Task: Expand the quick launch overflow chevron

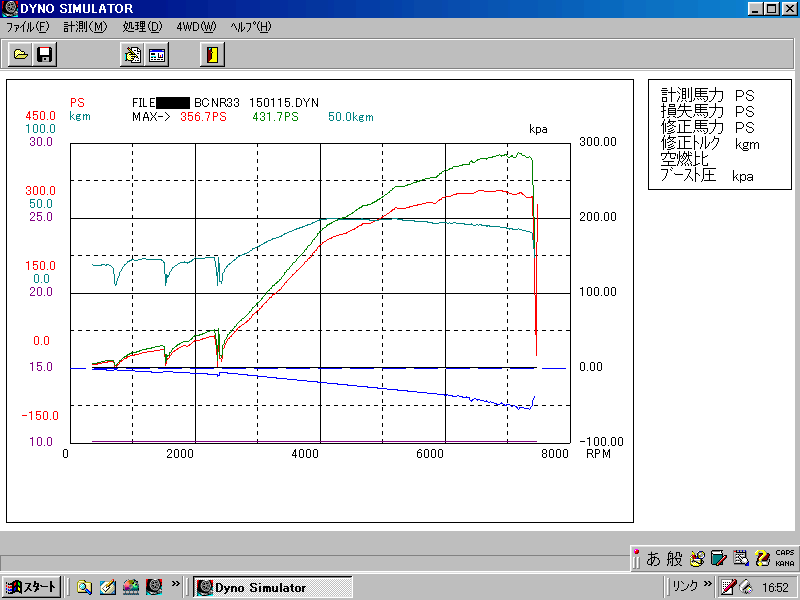Action: [x=176, y=586]
